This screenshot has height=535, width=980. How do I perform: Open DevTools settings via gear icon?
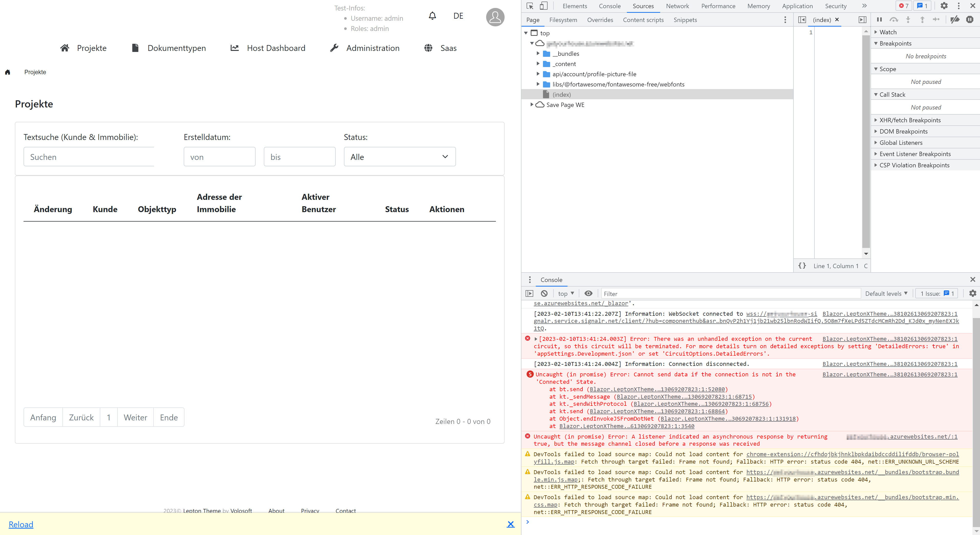coord(944,6)
